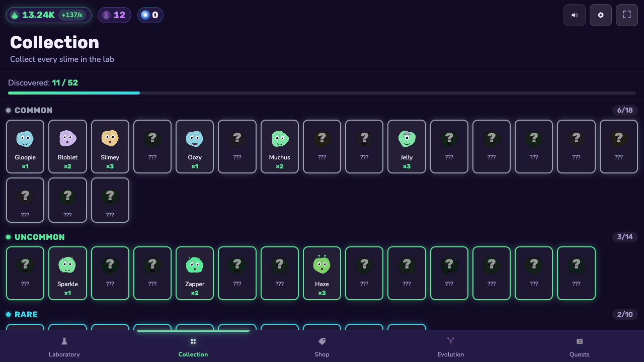This screenshot has height=362, width=644.
Task: Toggle fullscreen mode
Action: 627,15
